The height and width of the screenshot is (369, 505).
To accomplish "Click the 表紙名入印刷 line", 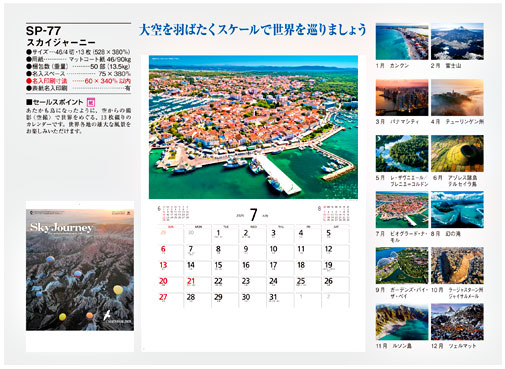I will (78, 88).
